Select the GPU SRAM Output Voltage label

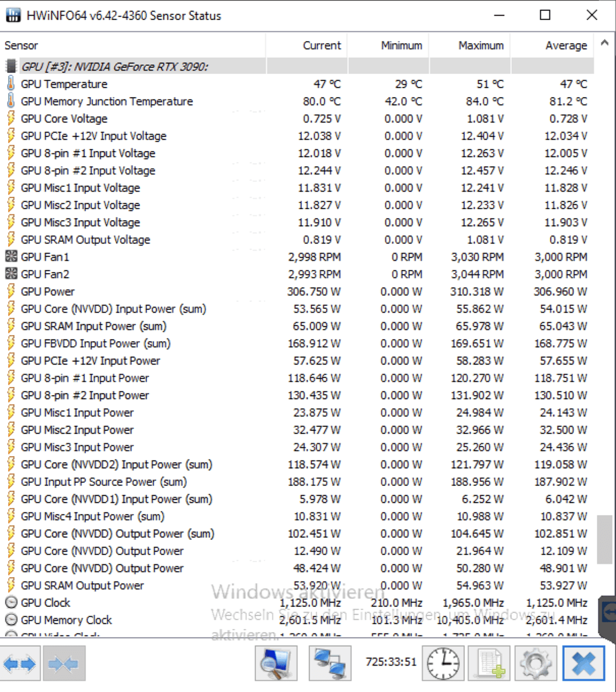[86, 240]
